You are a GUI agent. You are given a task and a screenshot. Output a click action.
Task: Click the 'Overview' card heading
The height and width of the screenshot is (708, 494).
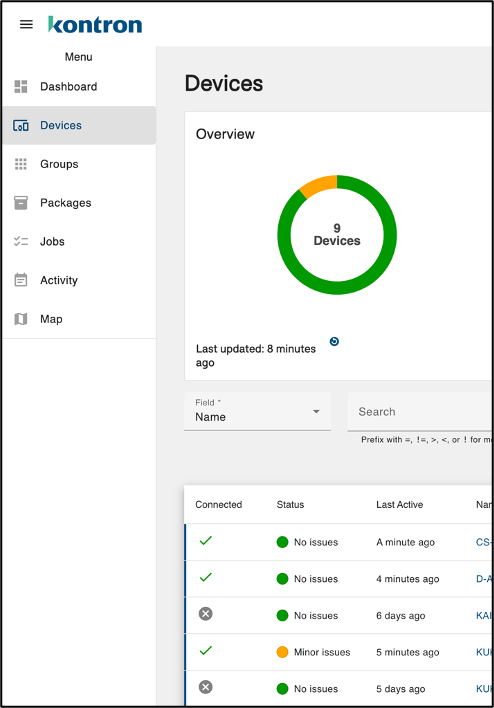[x=225, y=134]
